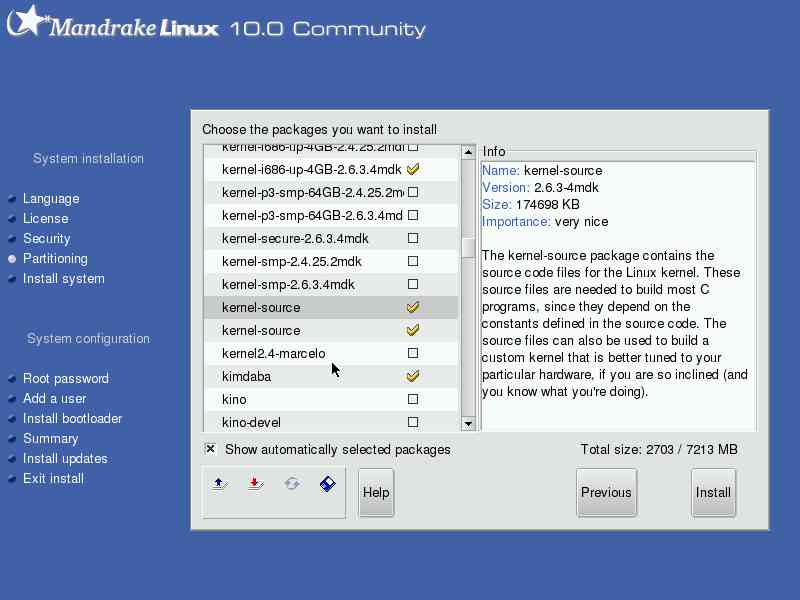Click the 'Size: 174698 KB' info line
The image size is (800, 600).
(x=531, y=205)
